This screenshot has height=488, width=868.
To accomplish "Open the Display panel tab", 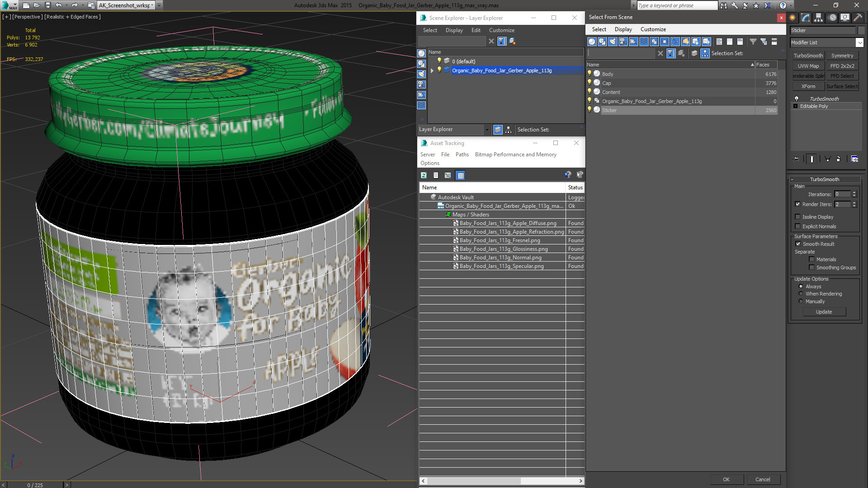I will click(x=844, y=18).
